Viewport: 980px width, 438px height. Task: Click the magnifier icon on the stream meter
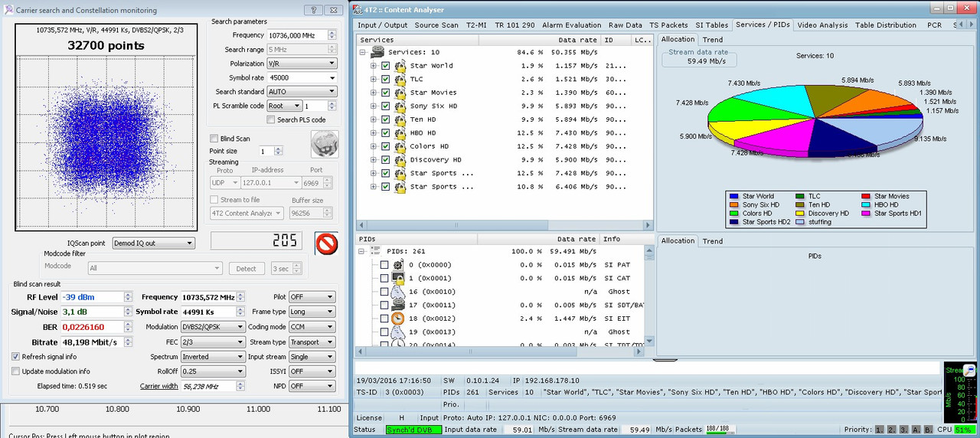969,369
